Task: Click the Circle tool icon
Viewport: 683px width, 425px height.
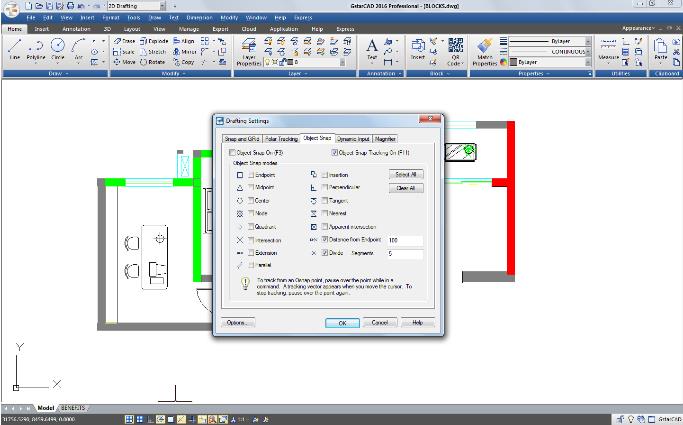Action: tap(58, 50)
